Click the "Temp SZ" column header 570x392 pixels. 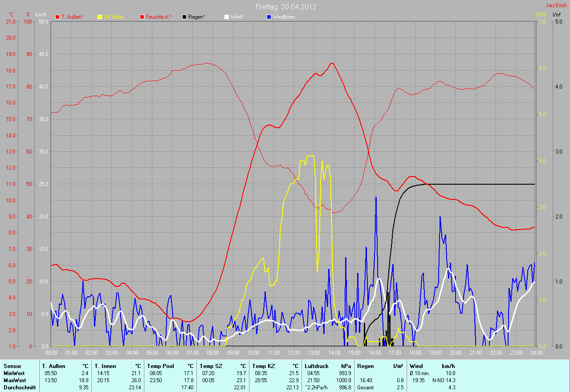click(x=211, y=366)
